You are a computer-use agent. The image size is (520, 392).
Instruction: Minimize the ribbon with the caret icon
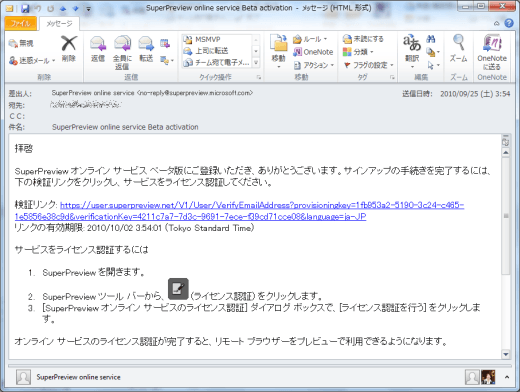(x=497, y=23)
